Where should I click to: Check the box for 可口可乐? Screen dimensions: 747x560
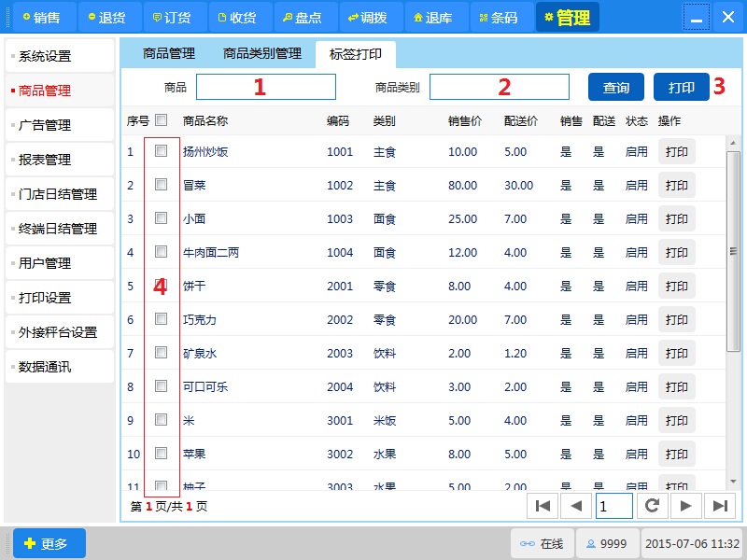tap(161, 385)
